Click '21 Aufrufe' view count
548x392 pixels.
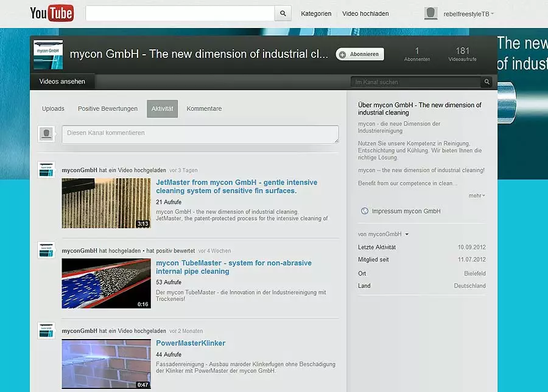point(169,202)
